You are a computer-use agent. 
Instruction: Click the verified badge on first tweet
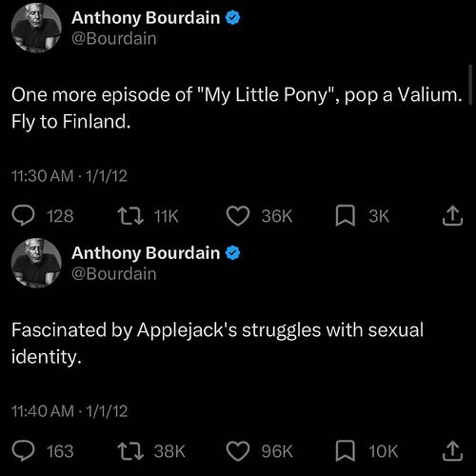[x=233, y=18]
